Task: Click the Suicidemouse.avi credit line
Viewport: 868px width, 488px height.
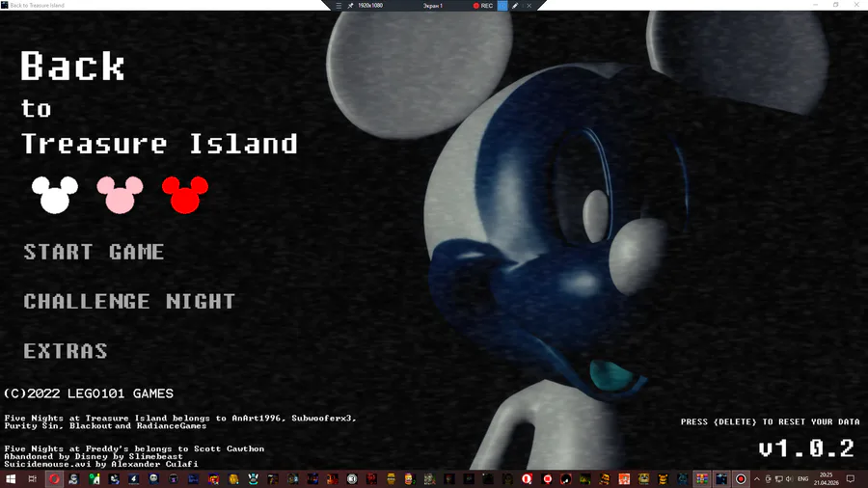Action: [x=100, y=464]
